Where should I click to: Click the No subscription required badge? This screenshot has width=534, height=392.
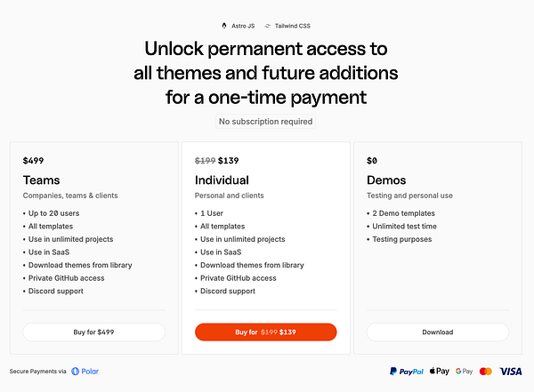pos(267,121)
